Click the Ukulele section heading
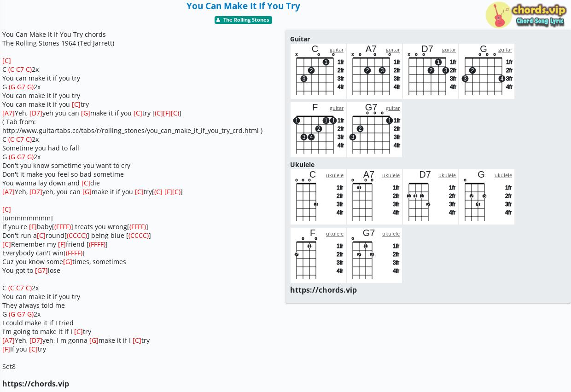 (302, 165)
